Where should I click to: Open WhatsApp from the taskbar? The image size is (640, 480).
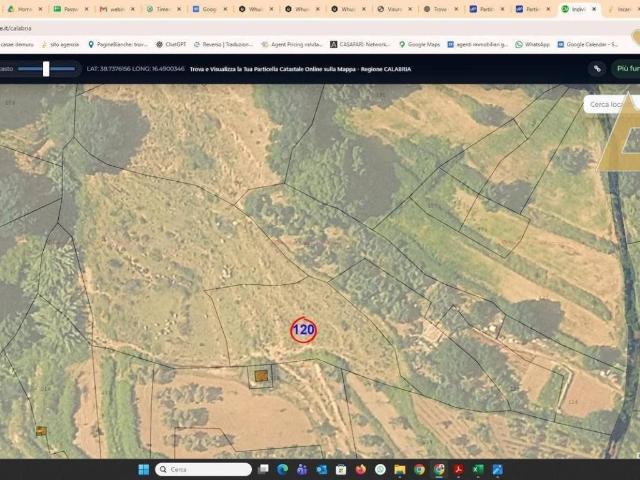[380, 469]
